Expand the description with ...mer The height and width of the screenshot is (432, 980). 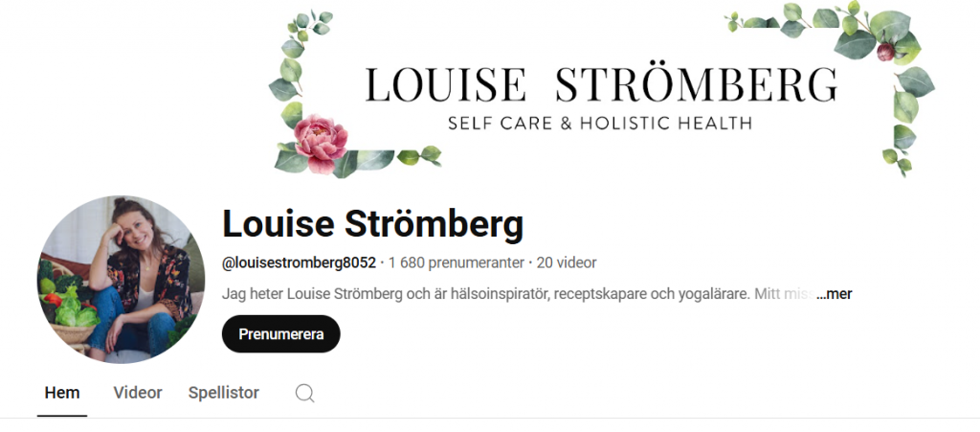(834, 294)
